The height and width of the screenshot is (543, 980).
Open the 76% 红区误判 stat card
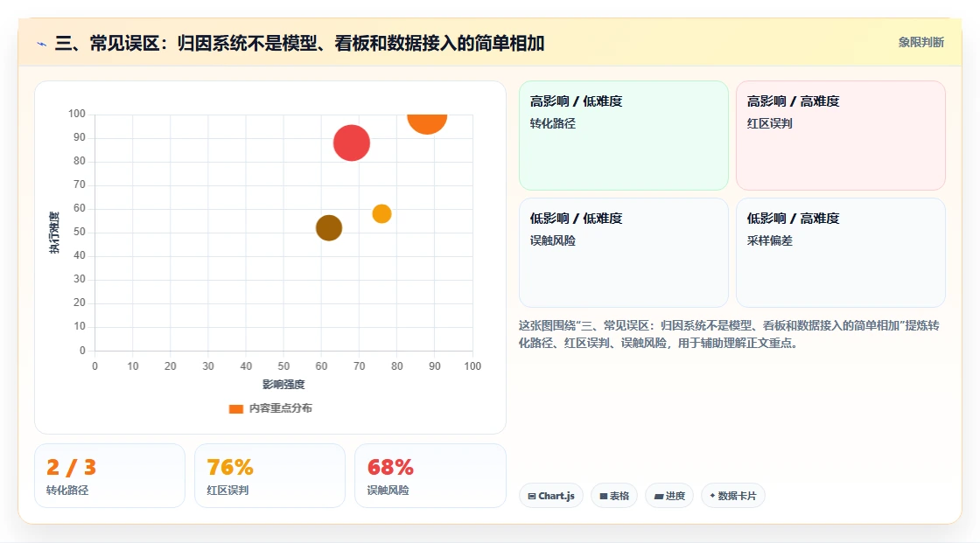pyautogui.click(x=270, y=476)
